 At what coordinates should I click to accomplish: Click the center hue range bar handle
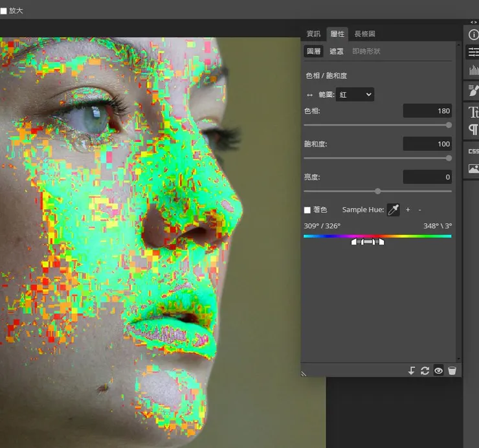coord(368,242)
